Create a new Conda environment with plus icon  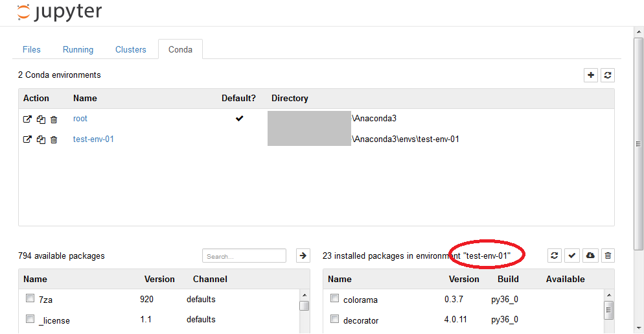click(591, 75)
